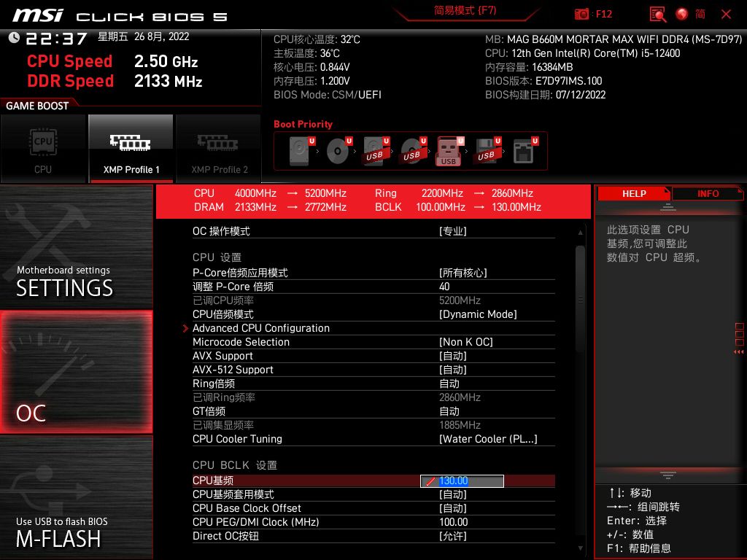Image resolution: width=747 pixels, height=560 pixels.
Task: Open CPU倍频模式 [Dynamic Mode] option
Action: (x=373, y=314)
